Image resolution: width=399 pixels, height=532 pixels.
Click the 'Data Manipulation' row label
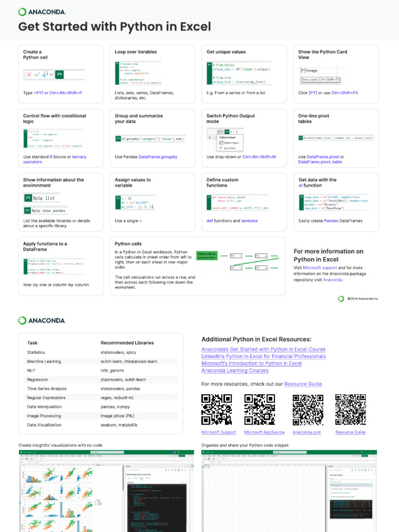(45, 407)
